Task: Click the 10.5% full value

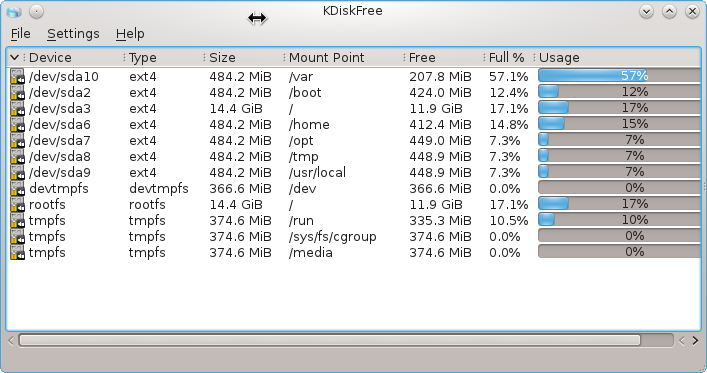Action: pos(509,221)
